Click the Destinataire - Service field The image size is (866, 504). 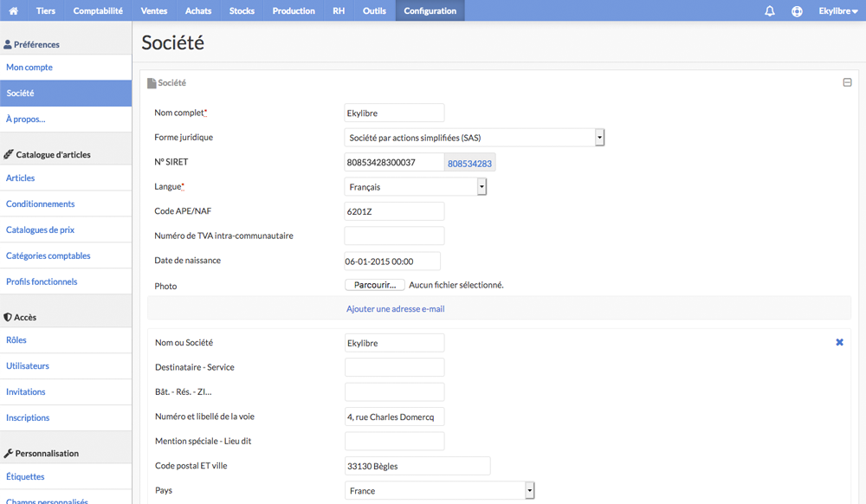pos(394,367)
